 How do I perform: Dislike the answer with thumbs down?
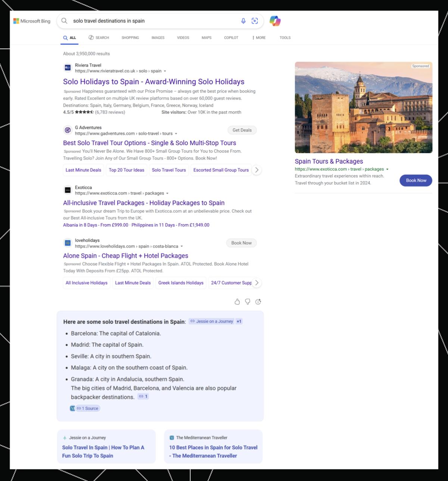(x=248, y=302)
